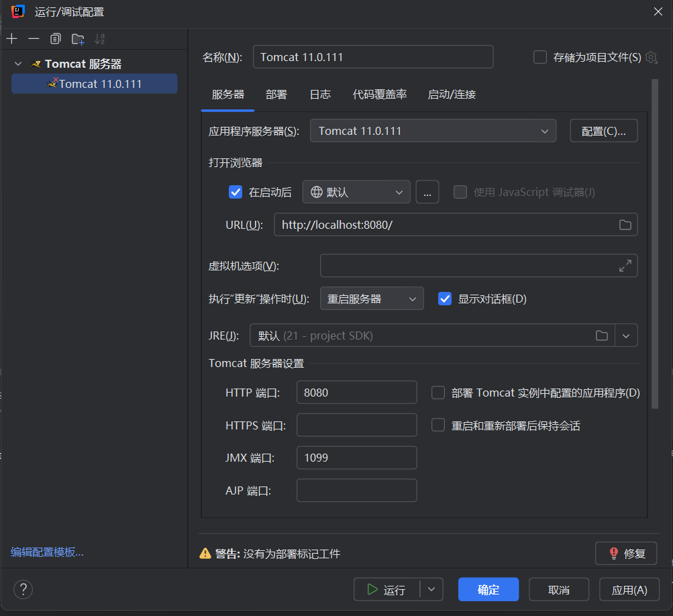
Task: Click the HTTPS 端口 field
Action: [x=357, y=425]
